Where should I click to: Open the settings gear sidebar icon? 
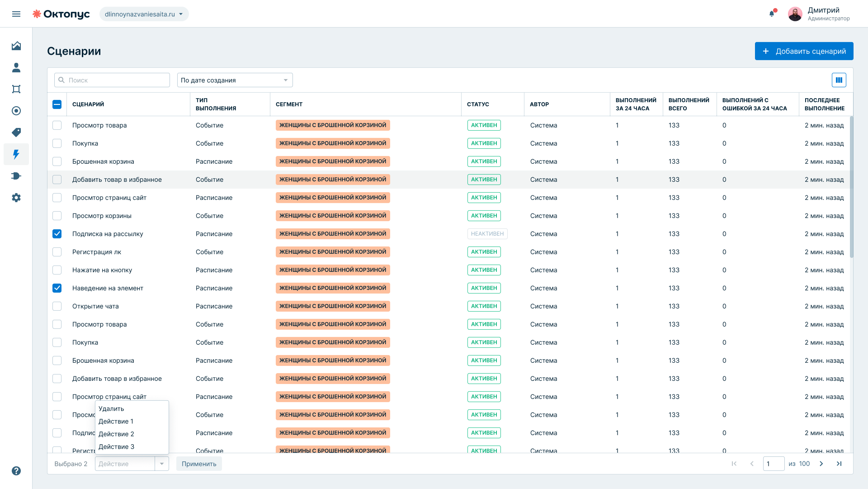click(x=16, y=198)
